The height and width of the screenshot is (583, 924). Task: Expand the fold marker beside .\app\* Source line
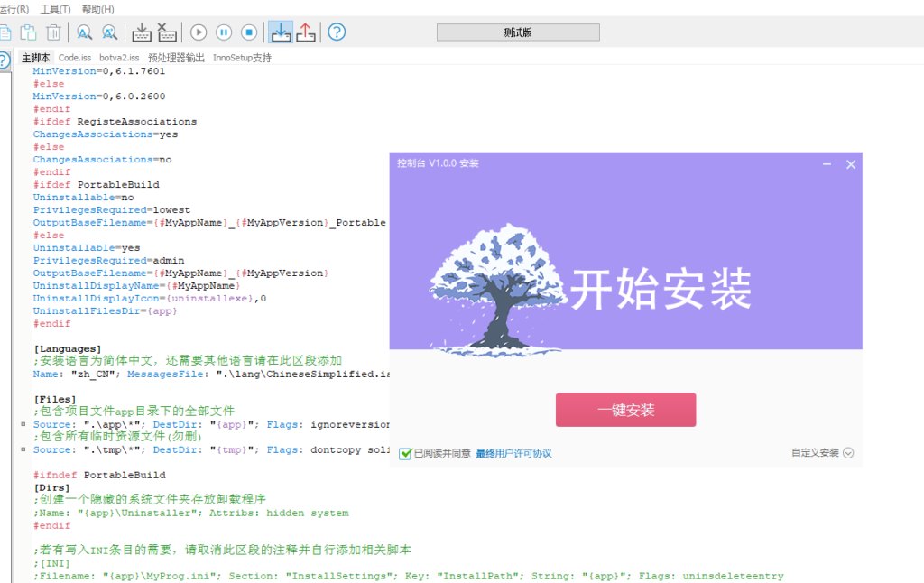click(23, 424)
